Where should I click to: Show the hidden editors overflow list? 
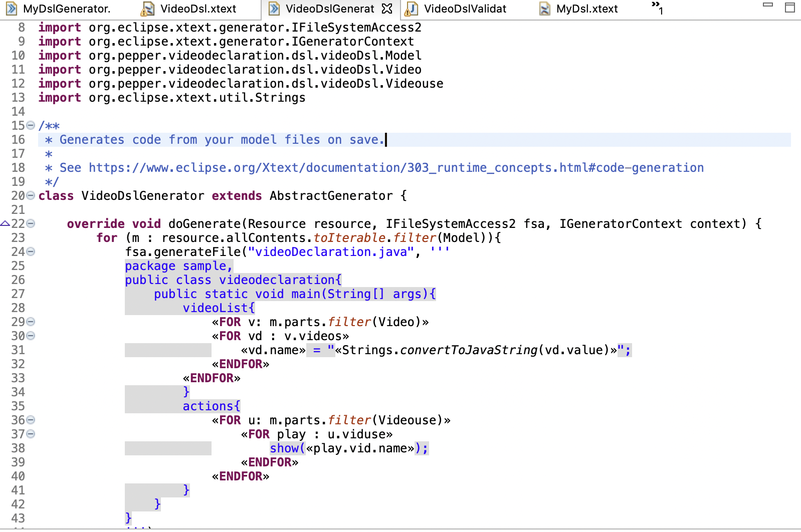[657, 7]
